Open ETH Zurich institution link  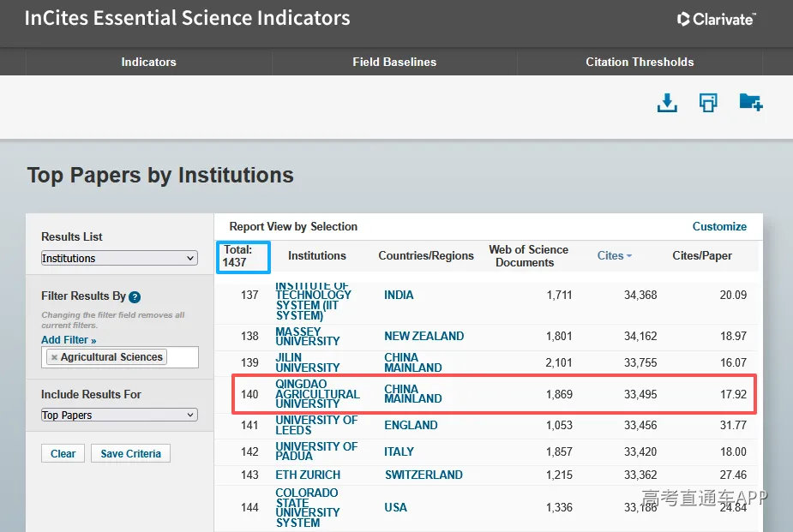[x=308, y=475]
